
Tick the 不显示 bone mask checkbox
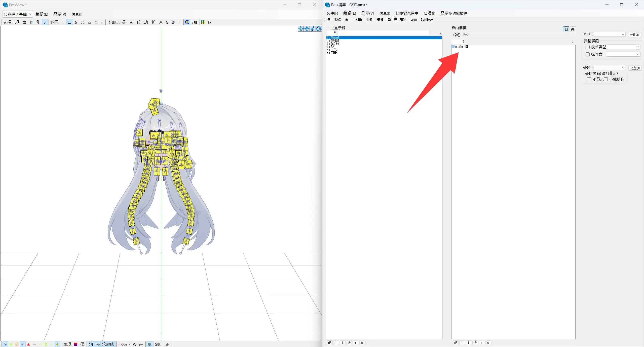point(589,79)
